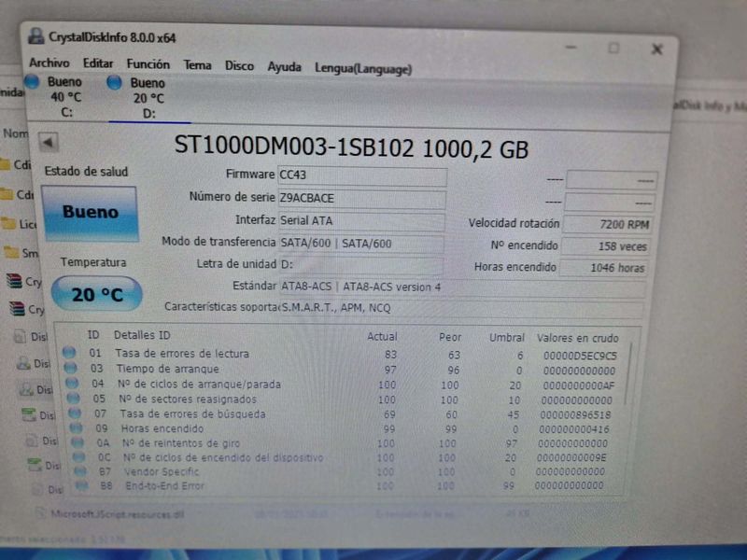The image size is (747, 560).
Task: Click the Umbral column header
Action: point(507,338)
